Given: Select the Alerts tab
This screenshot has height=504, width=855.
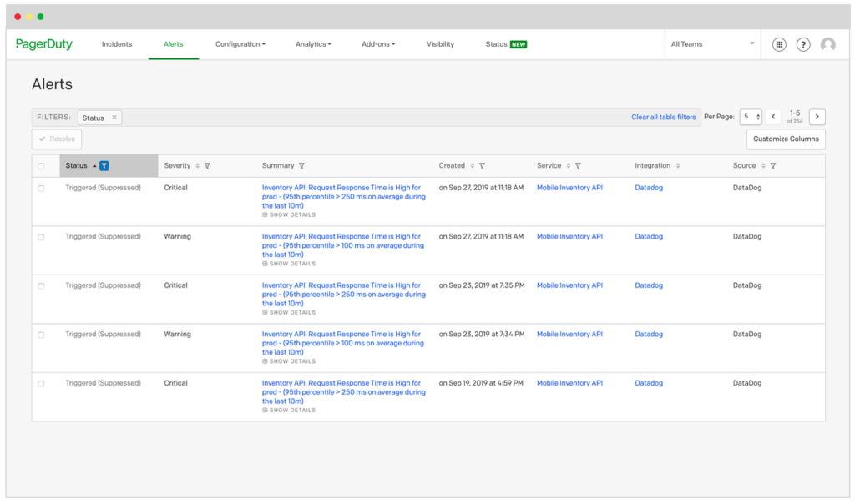Looking at the screenshot, I should pos(174,44).
